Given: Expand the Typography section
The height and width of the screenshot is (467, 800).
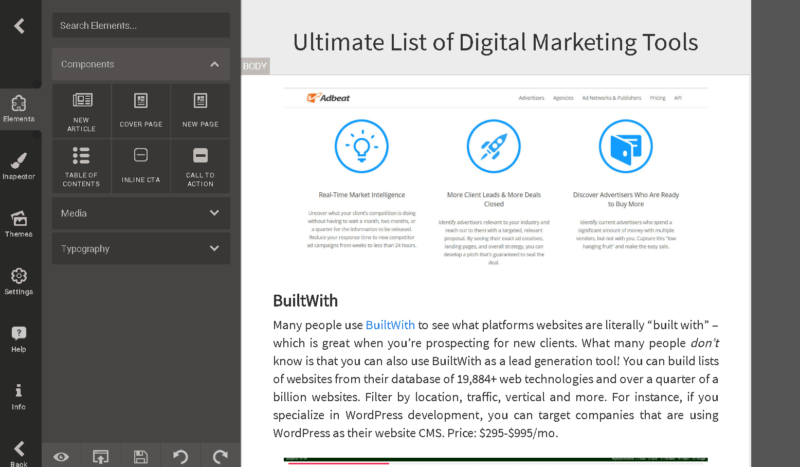Looking at the screenshot, I should [x=141, y=249].
